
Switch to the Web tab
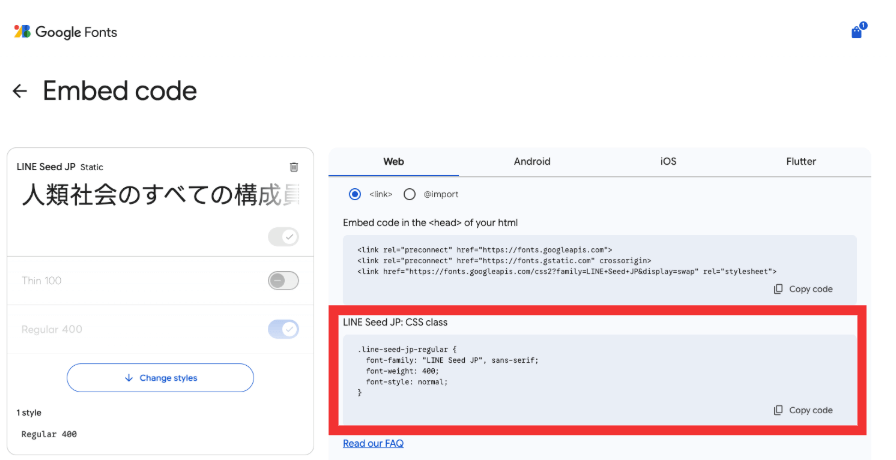click(x=394, y=161)
